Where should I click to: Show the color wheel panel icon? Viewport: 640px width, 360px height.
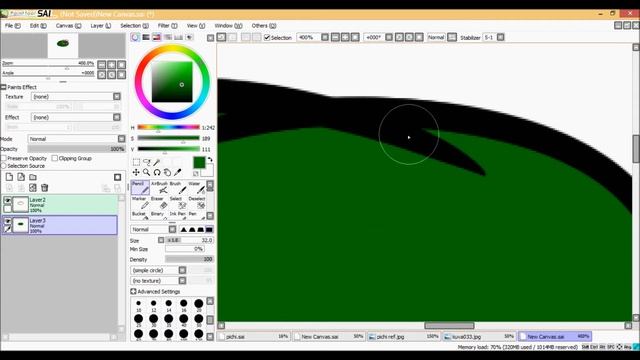coord(135,37)
